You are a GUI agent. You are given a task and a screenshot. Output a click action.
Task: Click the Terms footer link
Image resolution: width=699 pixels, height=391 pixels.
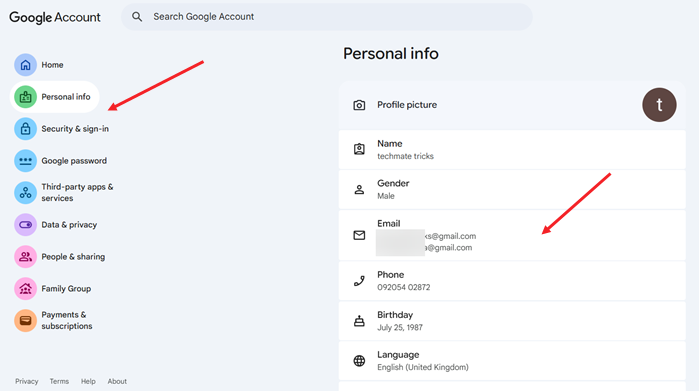click(x=59, y=381)
